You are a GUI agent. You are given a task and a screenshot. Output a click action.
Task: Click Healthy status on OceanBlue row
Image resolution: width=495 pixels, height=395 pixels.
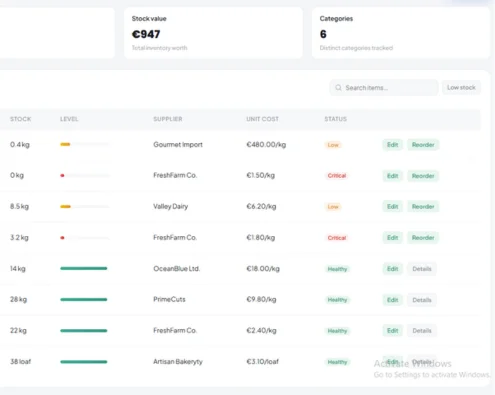(x=337, y=269)
